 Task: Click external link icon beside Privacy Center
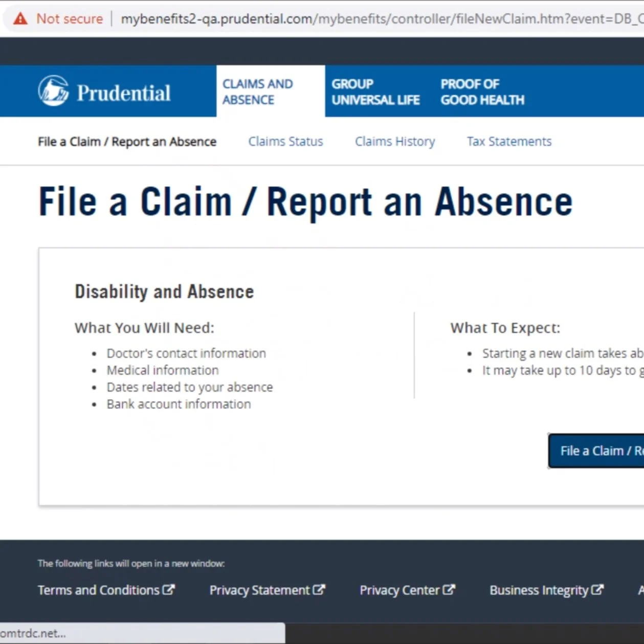point(449,589)
